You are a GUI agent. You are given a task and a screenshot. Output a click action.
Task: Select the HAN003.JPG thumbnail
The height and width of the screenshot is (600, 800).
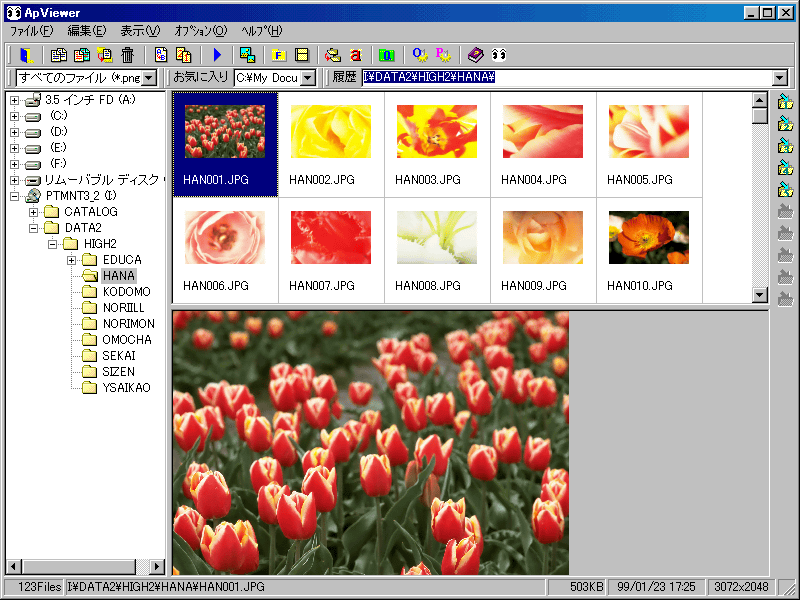point(437,144)
